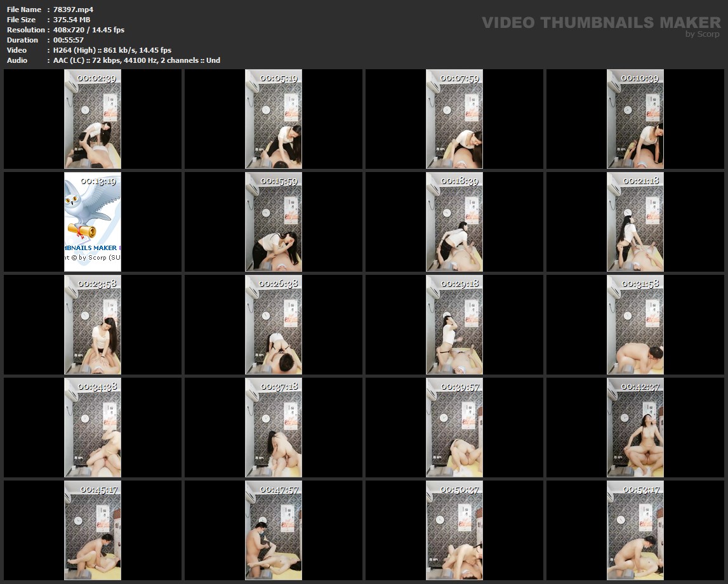The width and height of the screenshot is (728, 584).
Task: Select the Duration value 00:55:57
Action: (x=69, y=40)
